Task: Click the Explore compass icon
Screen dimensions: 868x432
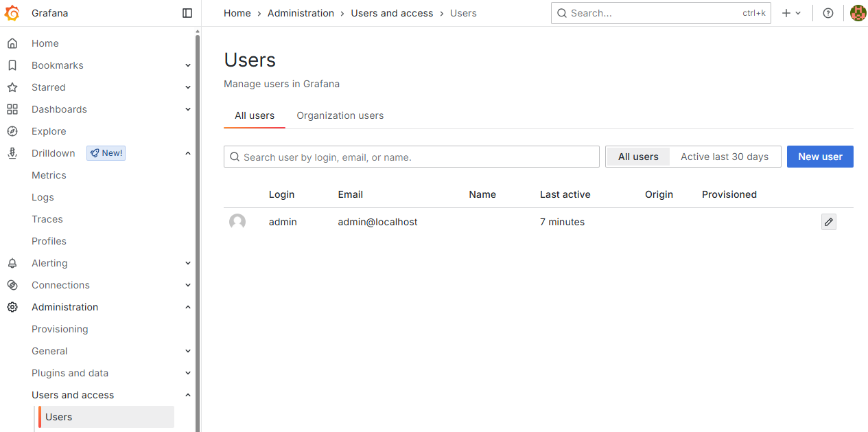Action: (12, 131)
